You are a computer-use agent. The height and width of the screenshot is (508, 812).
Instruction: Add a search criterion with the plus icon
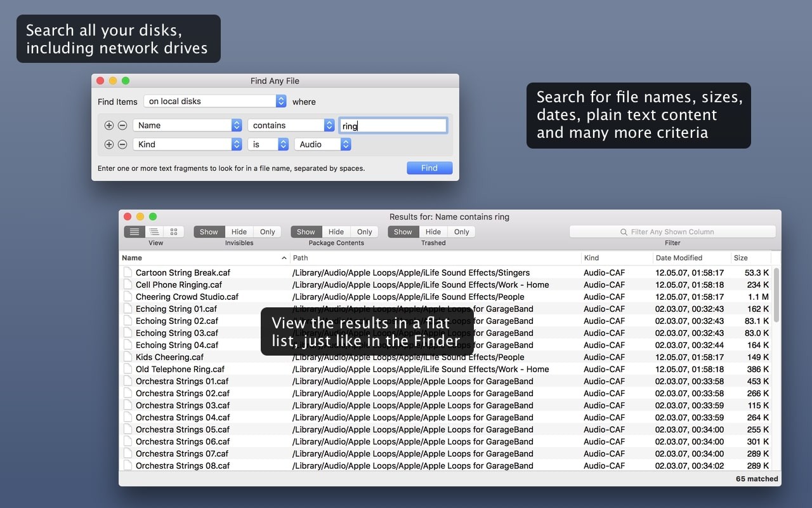109,125
